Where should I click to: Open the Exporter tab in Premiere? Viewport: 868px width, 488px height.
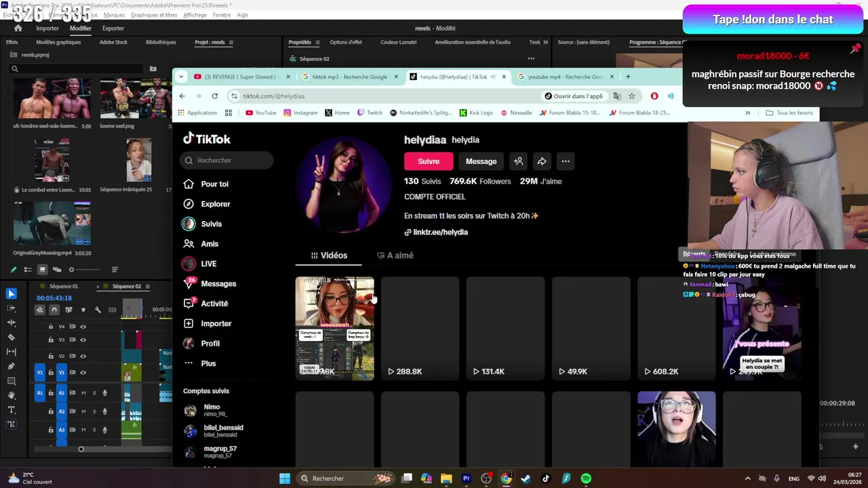coord(113,28)
